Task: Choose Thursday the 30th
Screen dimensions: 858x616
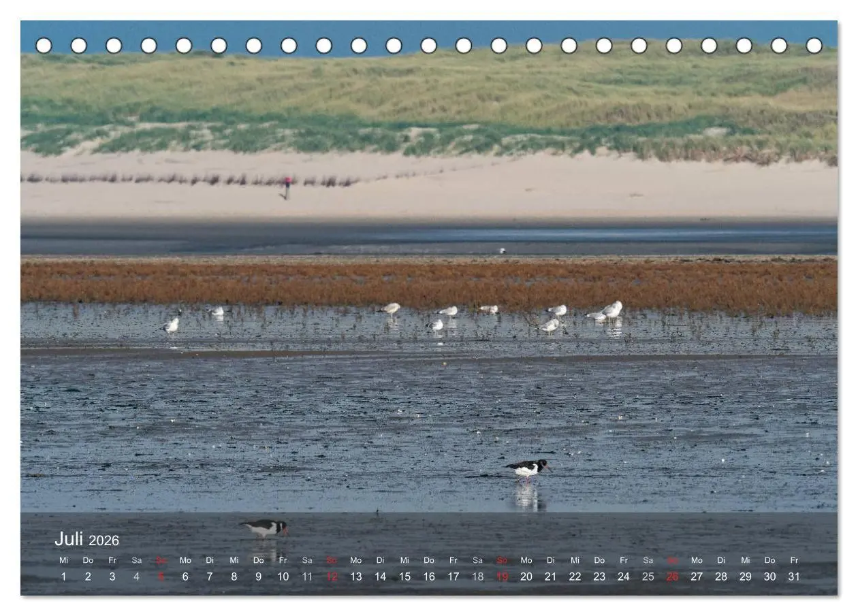Action: click(x=769, y=577)
